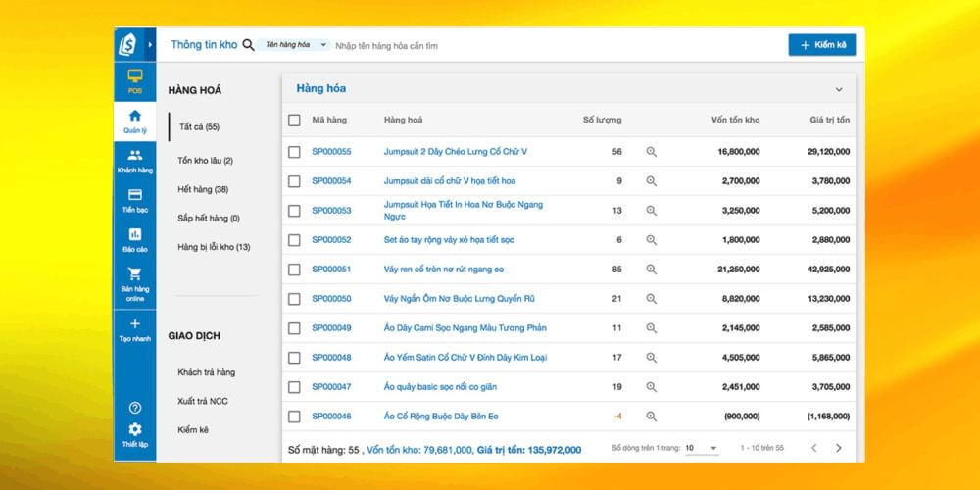Collapse the Hàng hóa panel chevron
Viewport: 980px width, 490px height.
pos(839,89)
